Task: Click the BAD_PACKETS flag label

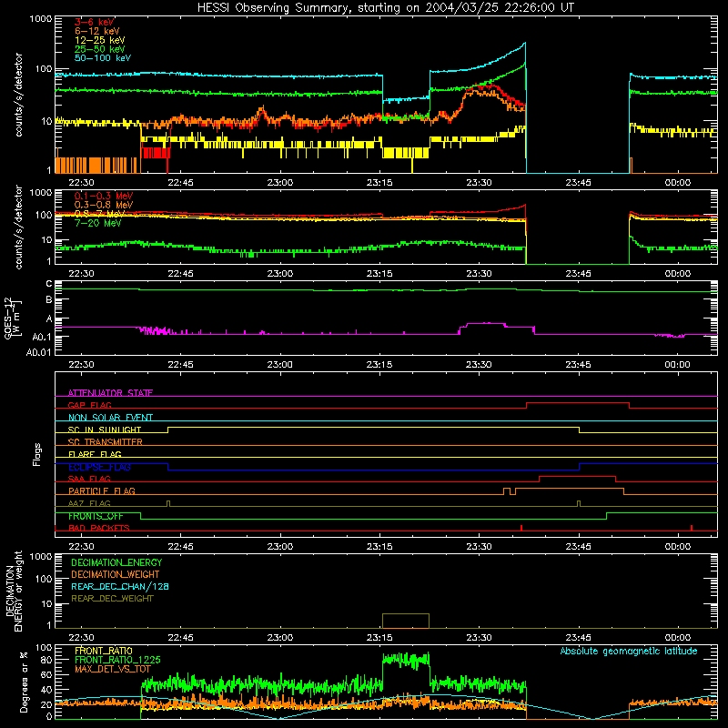Action: tap(99, 528)
